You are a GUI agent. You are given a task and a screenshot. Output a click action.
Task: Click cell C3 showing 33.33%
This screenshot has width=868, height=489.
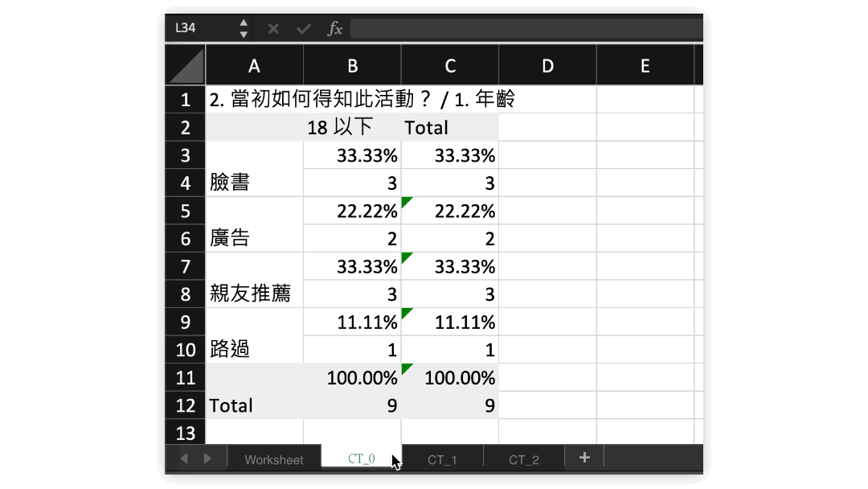[x=450, y=155]
